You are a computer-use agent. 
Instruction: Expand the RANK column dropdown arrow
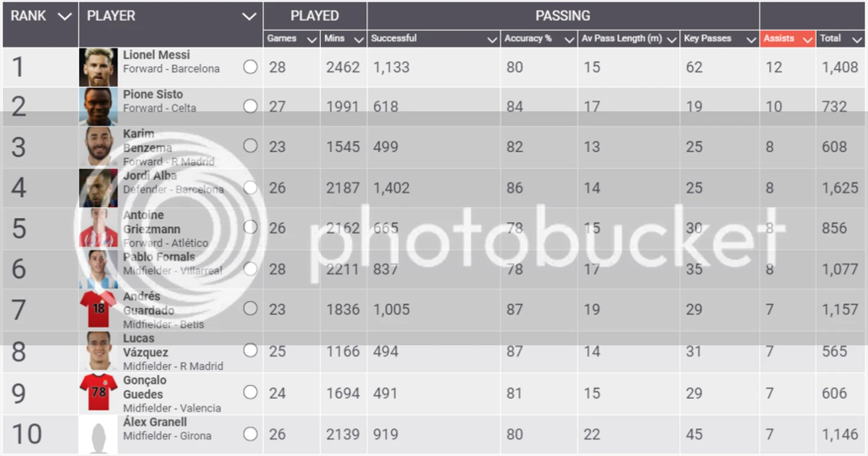click(x=65, y=17)
